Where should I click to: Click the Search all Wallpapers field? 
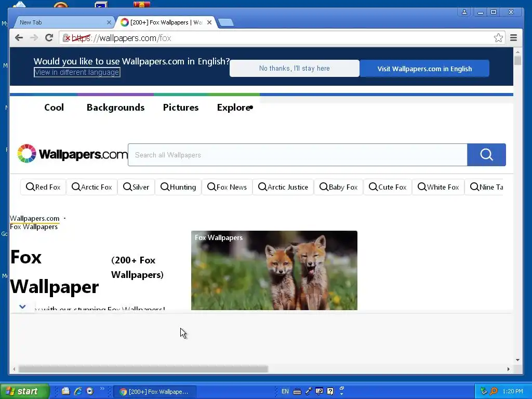point(298,155)
